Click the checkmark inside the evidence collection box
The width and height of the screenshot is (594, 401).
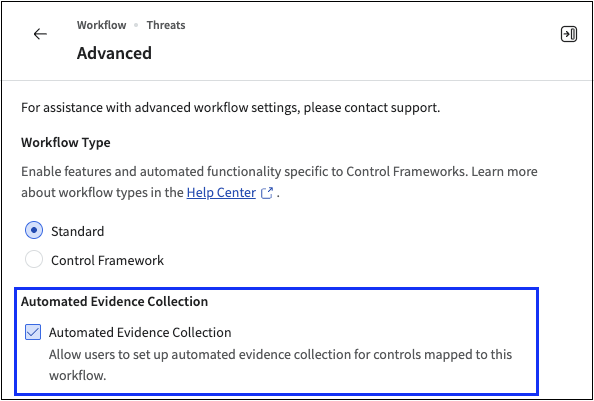pyautogui.click(x=33, y=332)
